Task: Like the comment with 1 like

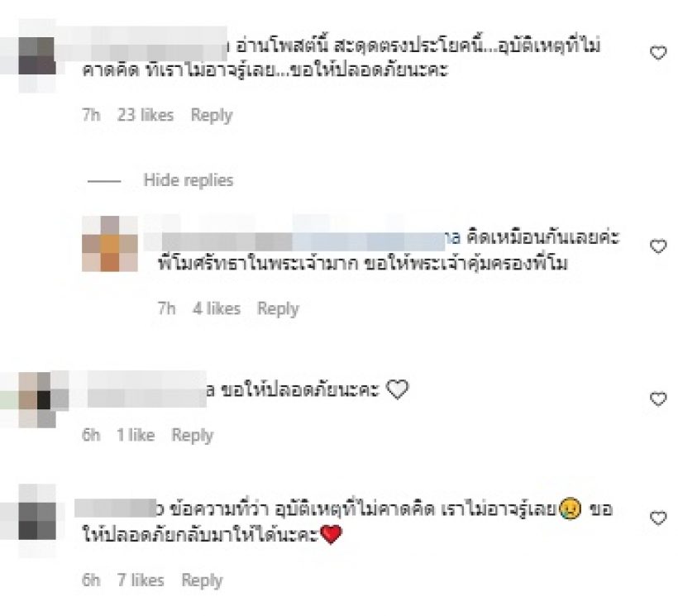Action: click(658, 399)
